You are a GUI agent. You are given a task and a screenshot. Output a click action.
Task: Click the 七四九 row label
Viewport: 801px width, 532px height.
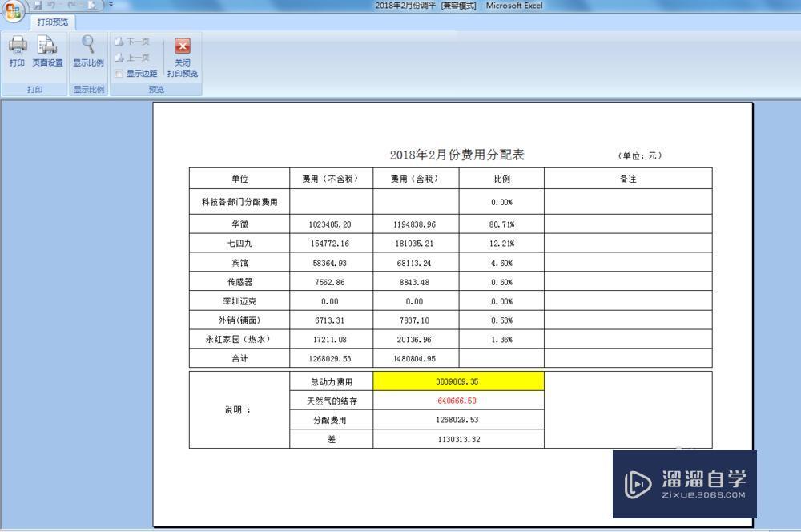239,244
